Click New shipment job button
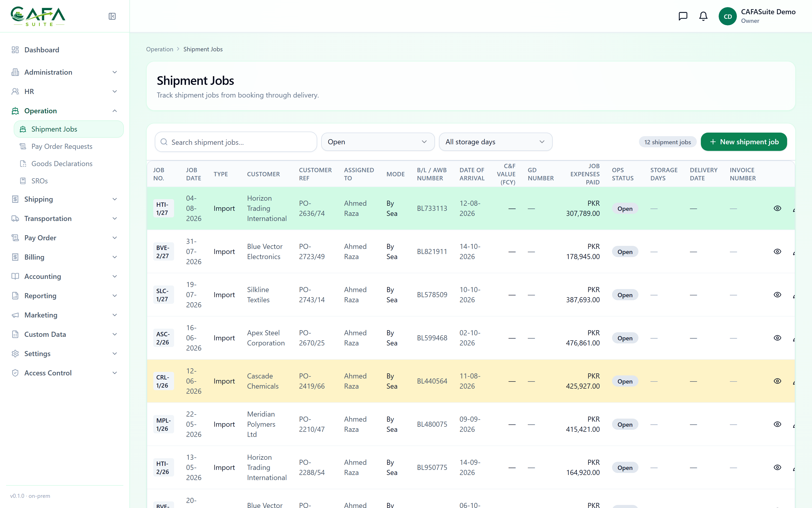Screen dimensions: 812x508 click(x=743, y=142)
